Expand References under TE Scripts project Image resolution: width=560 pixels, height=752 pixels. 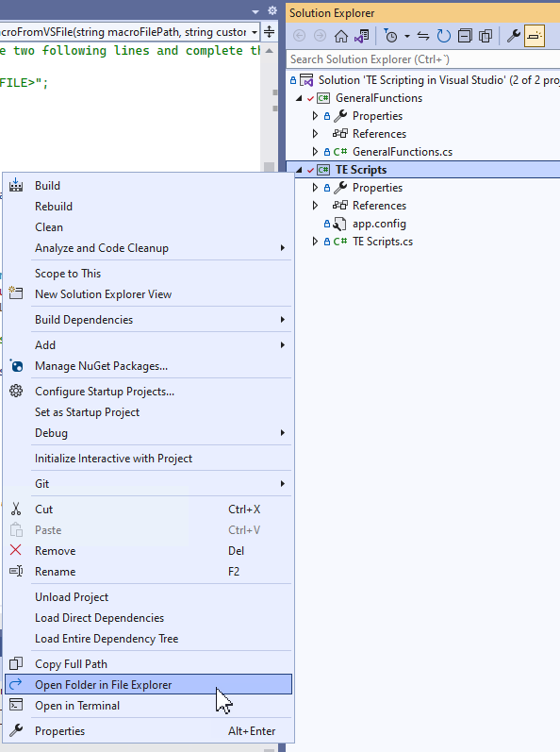pyautogui.click(x=315, y=206)
